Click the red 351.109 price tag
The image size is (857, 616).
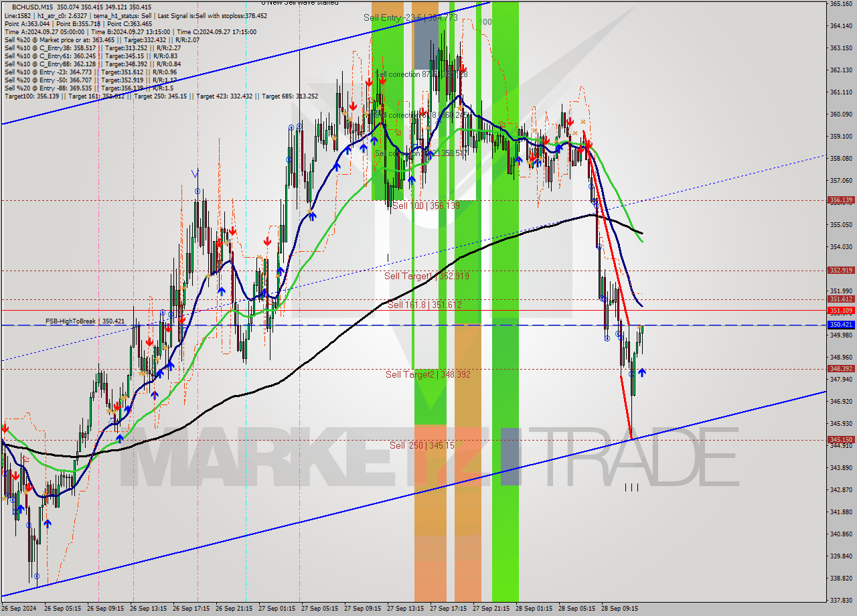pos(841,311)
